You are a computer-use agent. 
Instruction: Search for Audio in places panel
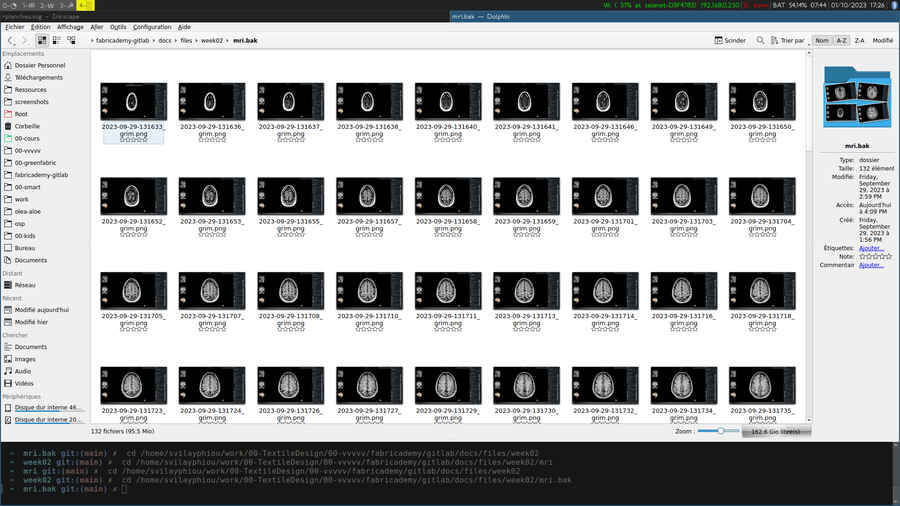pyautogui.click(x=22, y=371)
